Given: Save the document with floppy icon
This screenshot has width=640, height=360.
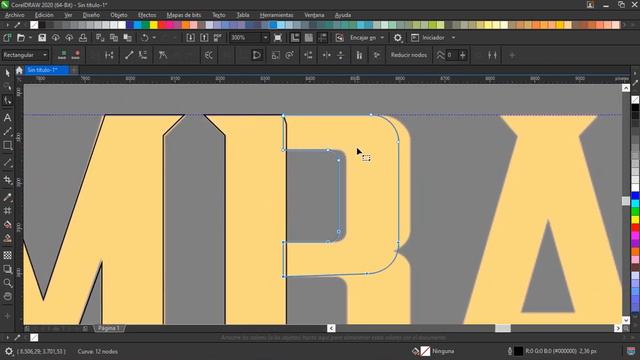Looking at the screenshot, I should 42,38.
